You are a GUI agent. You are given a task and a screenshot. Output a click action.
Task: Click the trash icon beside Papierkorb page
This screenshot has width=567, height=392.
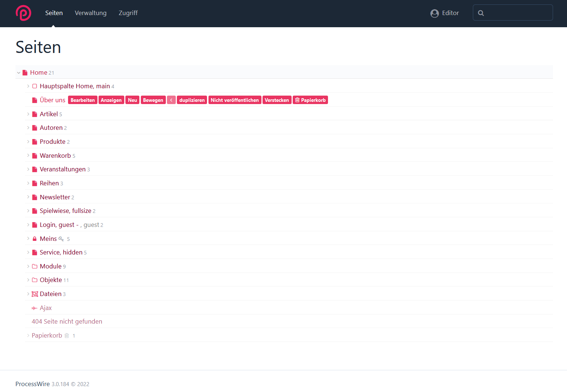click(67, 336)
